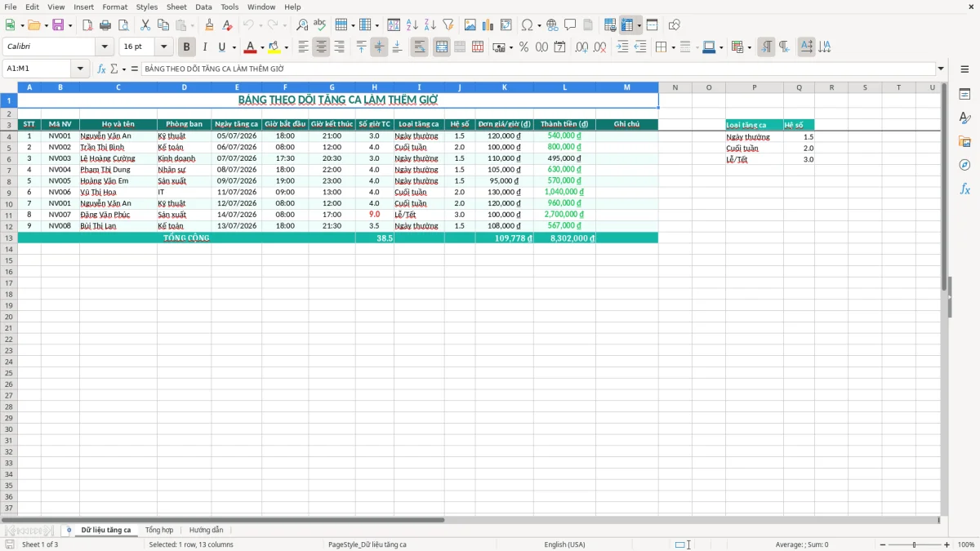Open the Borders dropdown arrow
The height and width of the screenshot is (551, 980).
673,47
